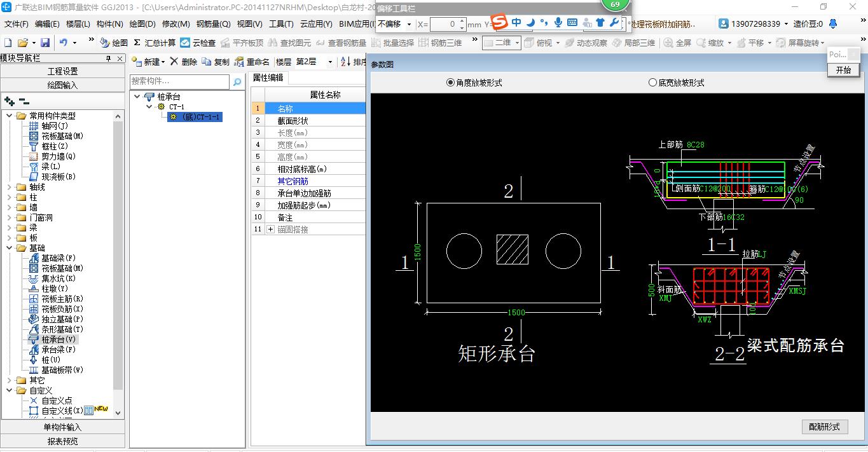The height and width of the screenshot is (452, 868).
Task: Select 框柱(Z) frame column item
Action: point(48,146)
